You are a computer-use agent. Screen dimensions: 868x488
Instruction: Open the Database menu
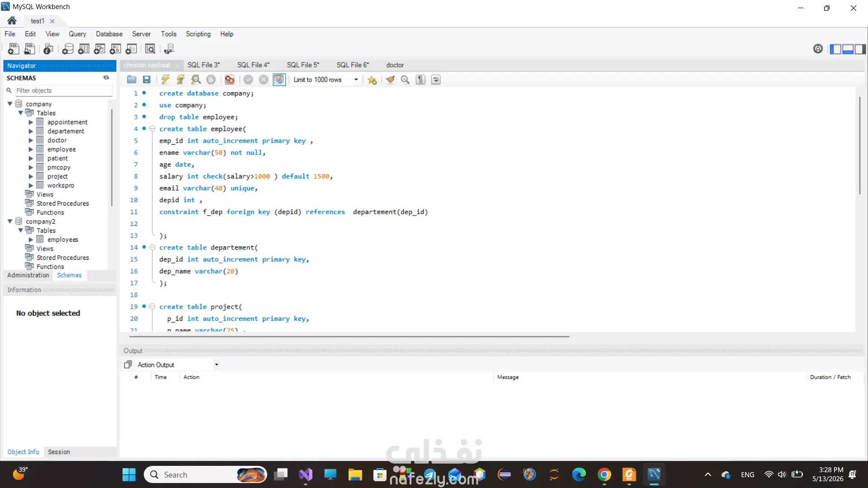coord(109,34)
